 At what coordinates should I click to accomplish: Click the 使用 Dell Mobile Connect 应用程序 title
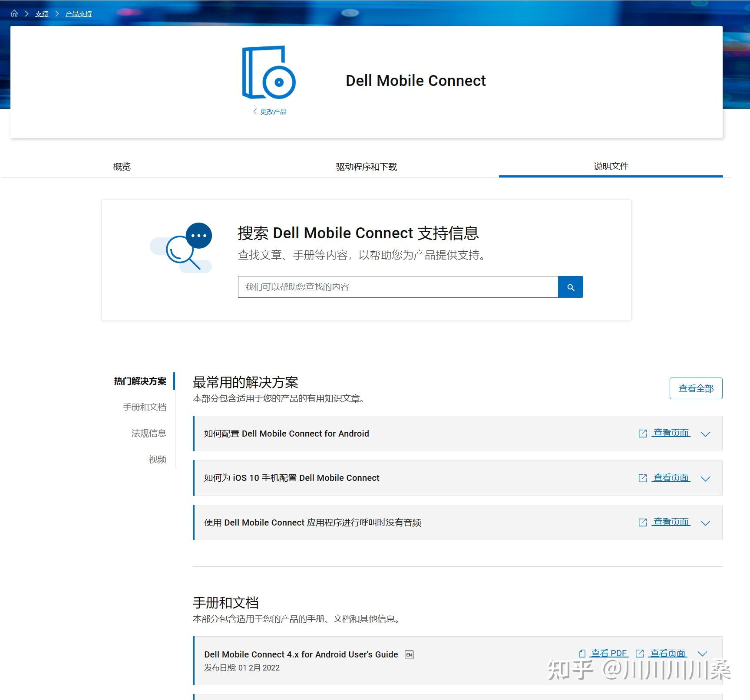[313, 523]
